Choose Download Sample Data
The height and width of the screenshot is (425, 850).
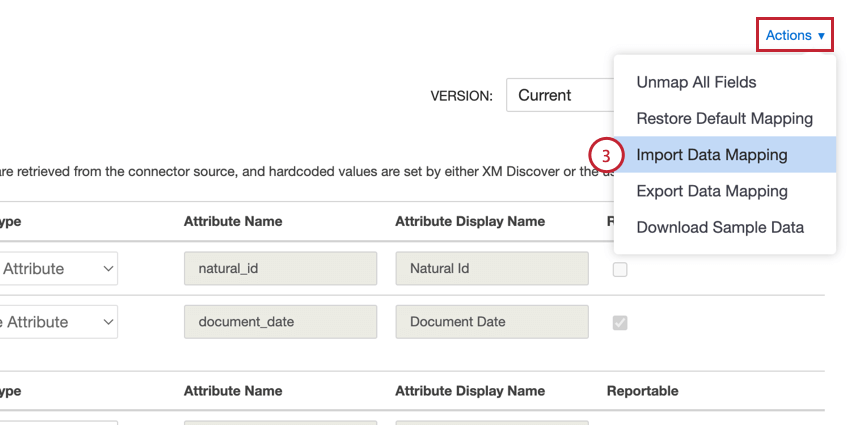point(720,227)
